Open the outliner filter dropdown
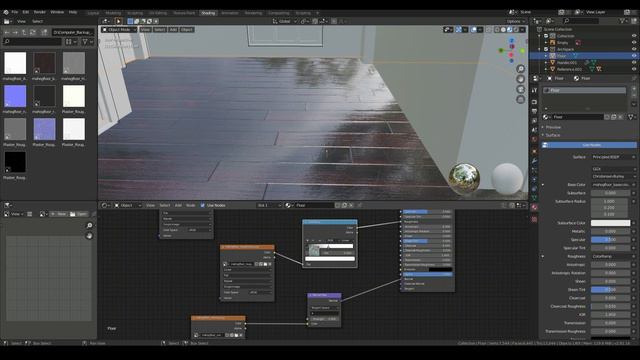Screen dimensions: 640x360 click(x=624, y=21)
